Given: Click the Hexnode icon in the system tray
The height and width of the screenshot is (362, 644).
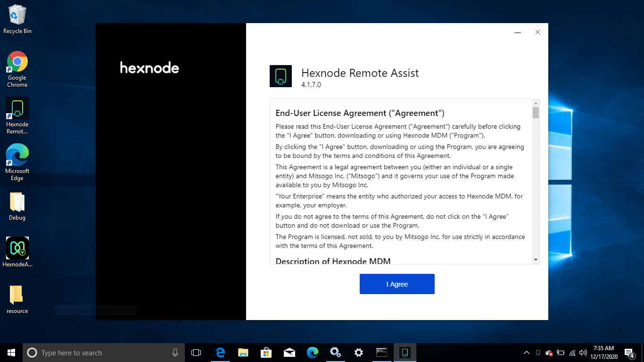Looking at the screenshot, I should (x=538, y=353).
